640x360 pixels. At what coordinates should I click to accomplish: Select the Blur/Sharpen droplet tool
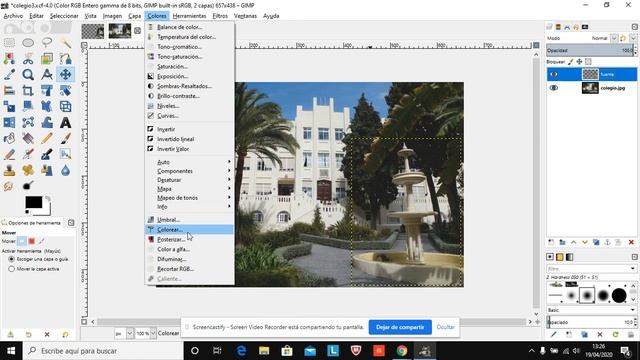coord(65,170)
